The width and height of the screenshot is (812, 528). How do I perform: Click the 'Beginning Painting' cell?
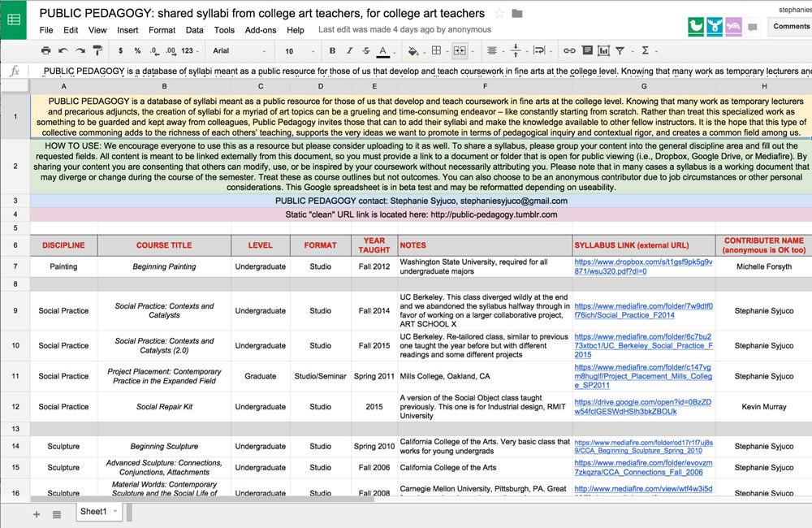164,266
